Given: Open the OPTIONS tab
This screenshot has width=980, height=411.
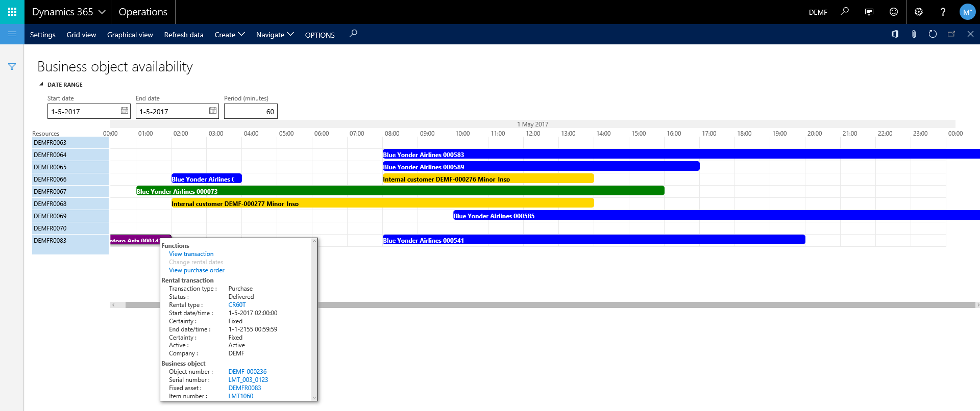Looking at the screenshot, I should (320, 35).
